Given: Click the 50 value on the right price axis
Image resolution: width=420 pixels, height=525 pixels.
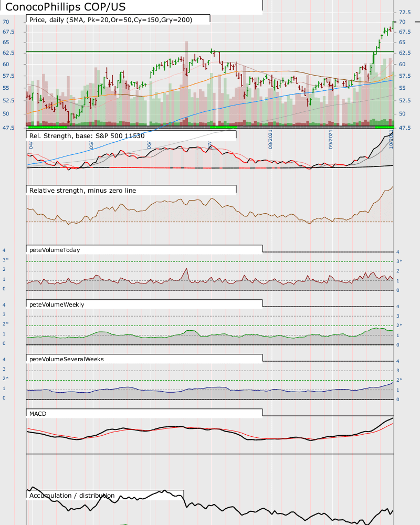Looking at the screenshot, I should coord(402,114).
